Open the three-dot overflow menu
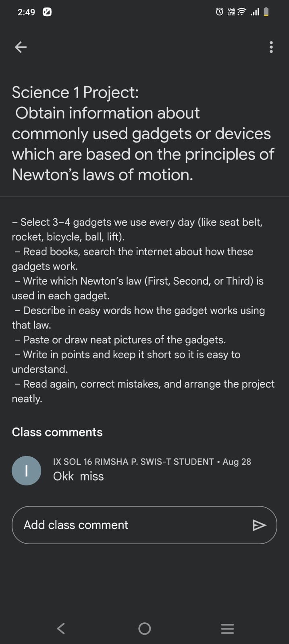This screenshot has height=644, width=289. point(271,47)
